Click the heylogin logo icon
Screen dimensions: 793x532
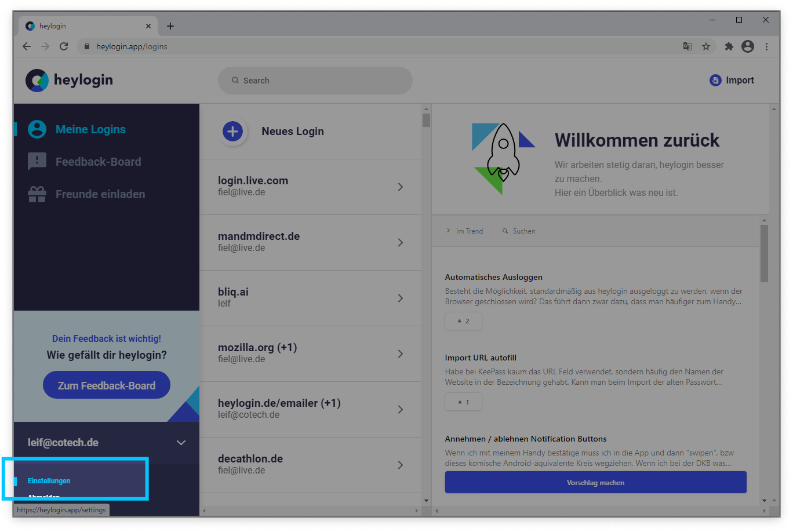pos(37,81)
